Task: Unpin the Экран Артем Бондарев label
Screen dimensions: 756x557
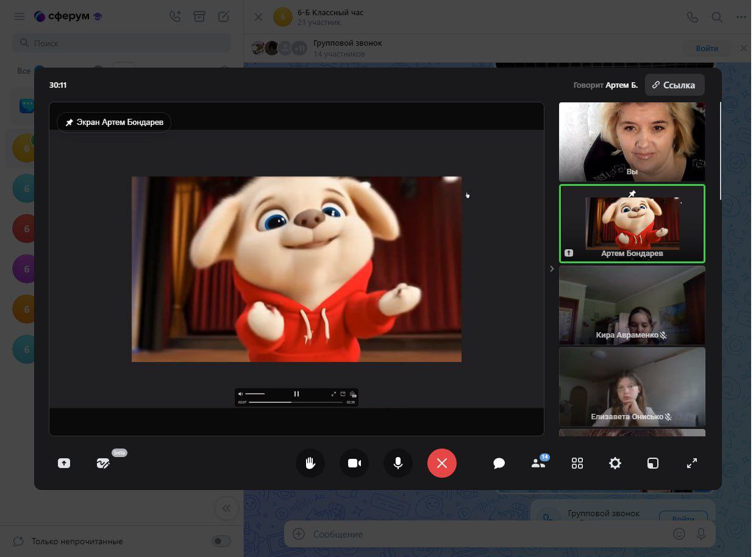Action: tap(114, 122)
